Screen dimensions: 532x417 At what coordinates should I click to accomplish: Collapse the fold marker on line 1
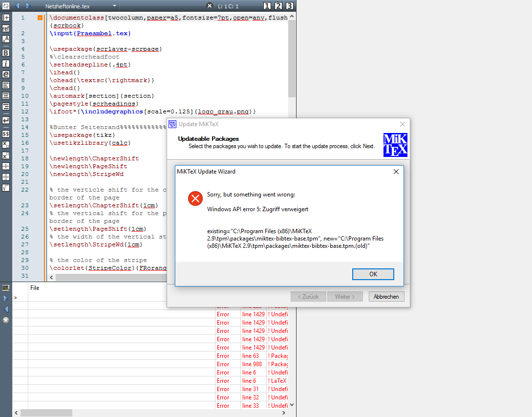(40, 18)
